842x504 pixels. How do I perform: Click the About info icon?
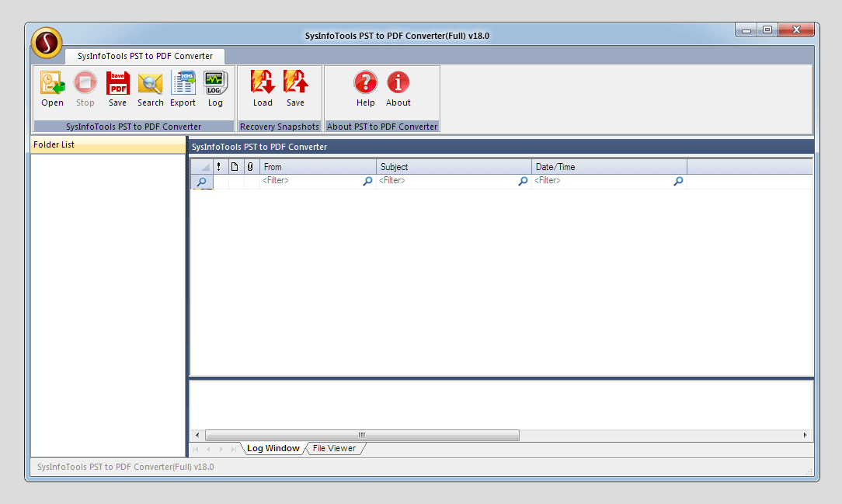point(398,88)
